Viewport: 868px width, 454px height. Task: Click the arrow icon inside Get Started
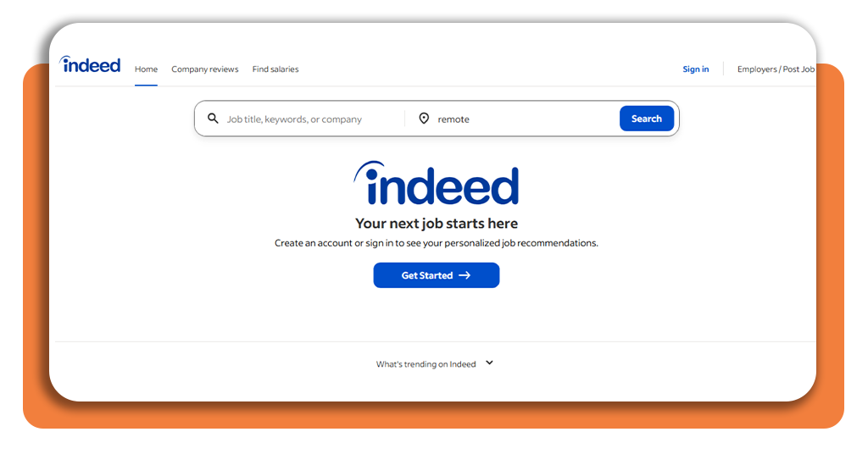pos(465,275)
